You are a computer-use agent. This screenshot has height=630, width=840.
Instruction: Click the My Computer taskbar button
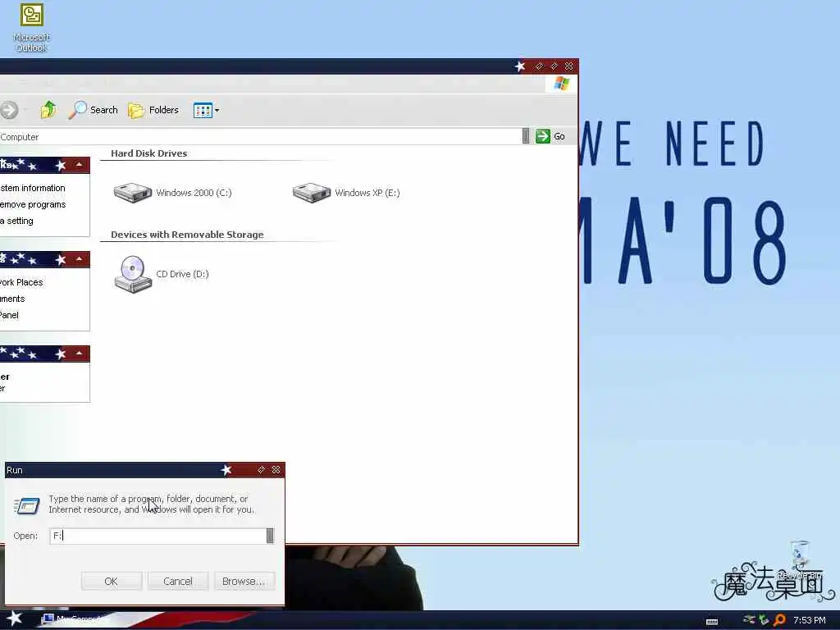click(x=75, y=619)
